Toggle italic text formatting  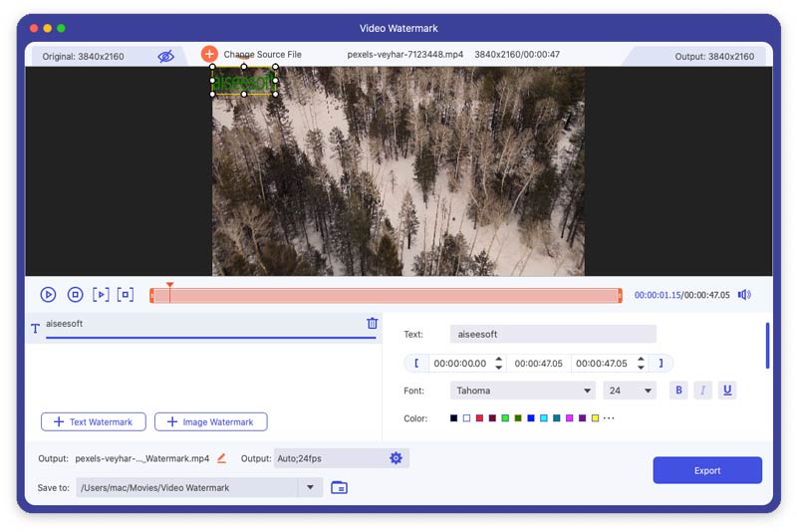[x=703, y=391]
